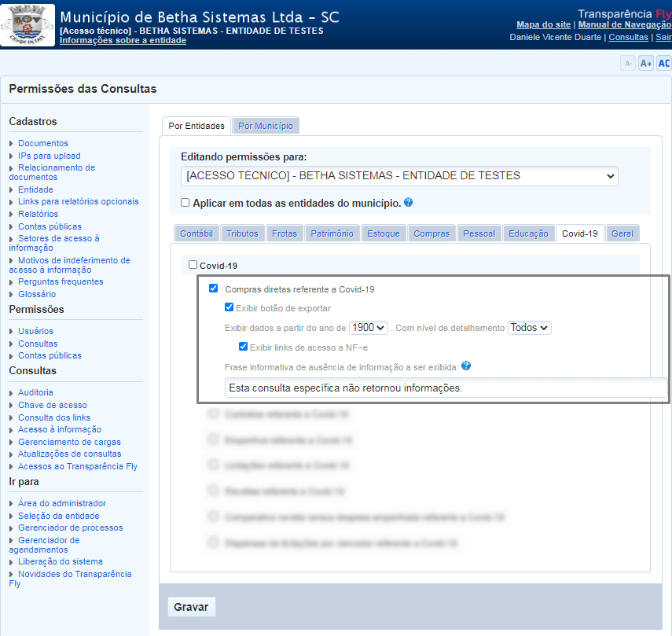
Task: Open Informações sobre a entidade link
Action: 123,40
